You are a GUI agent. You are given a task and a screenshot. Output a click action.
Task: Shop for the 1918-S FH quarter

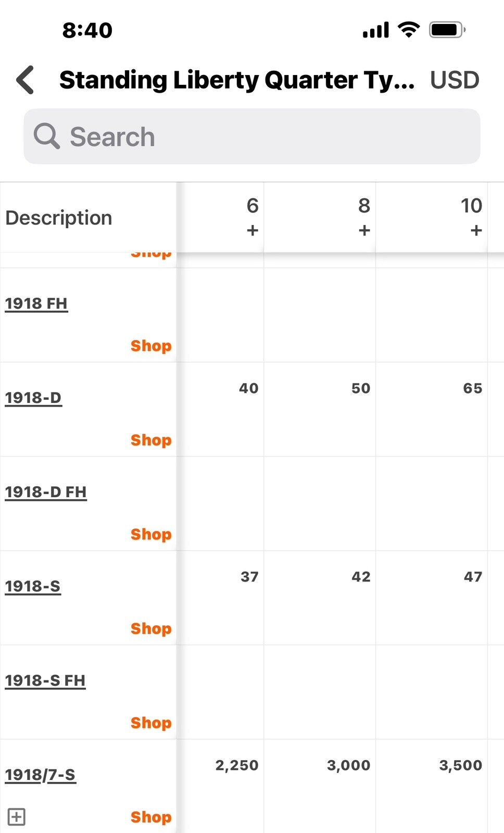tap(151, 723)
